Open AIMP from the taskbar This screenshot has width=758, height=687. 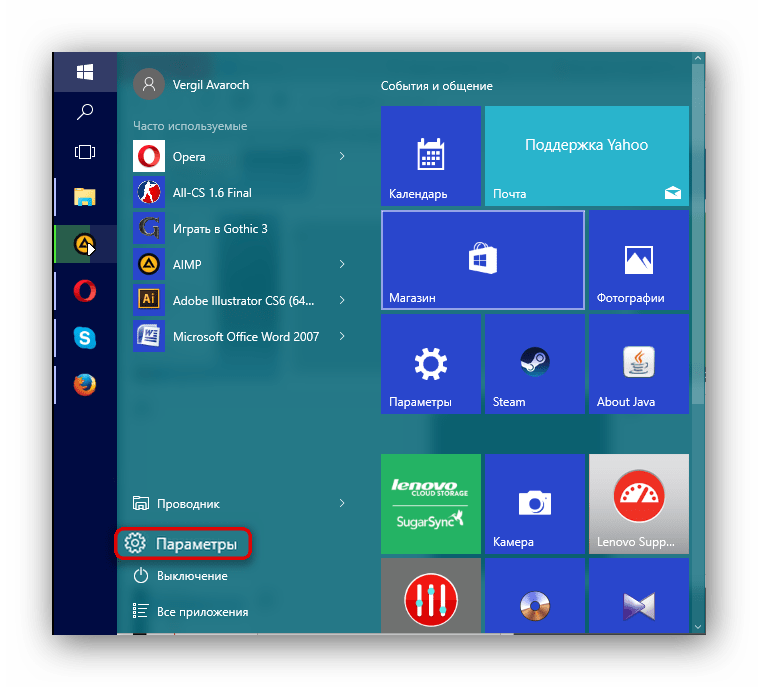[x=85, y=244]
